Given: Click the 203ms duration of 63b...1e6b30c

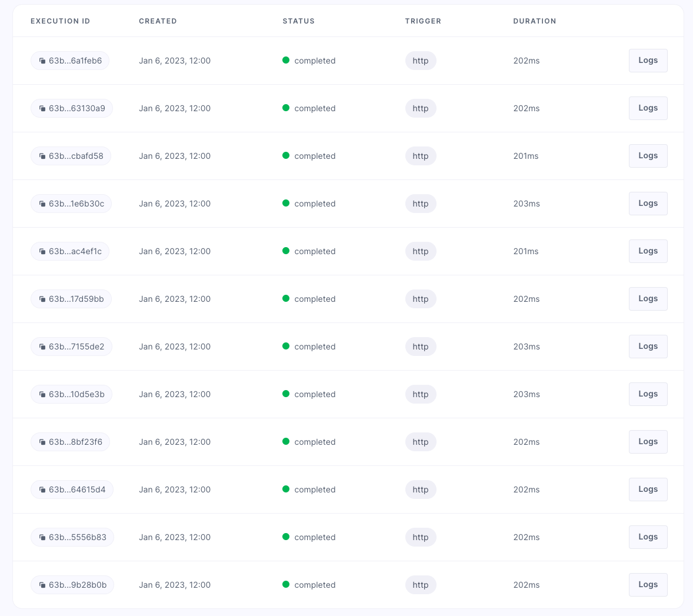Looking at the screenshot, I should tap(527, 204).
